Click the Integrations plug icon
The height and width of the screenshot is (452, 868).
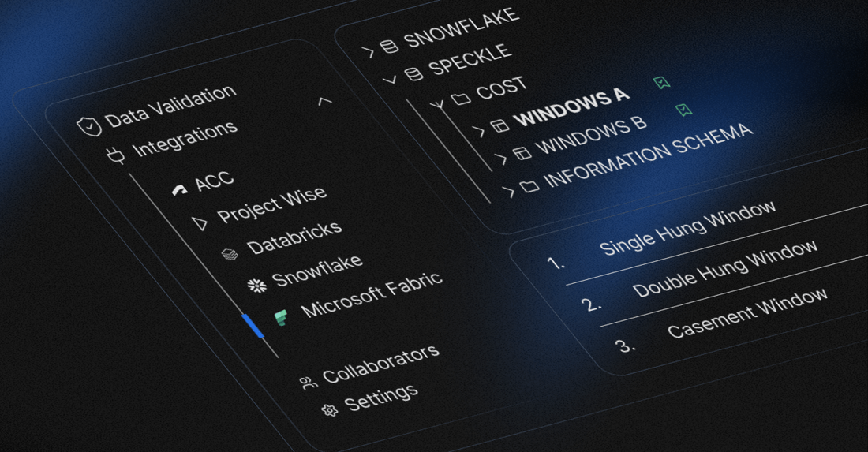coord(116,156)
